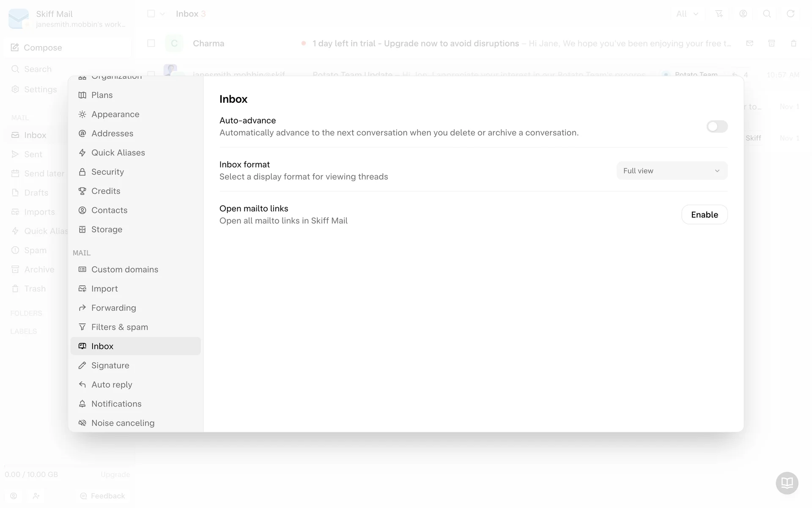Click the Signature pencil icon
812x508 pixels.
coord(82,365)
